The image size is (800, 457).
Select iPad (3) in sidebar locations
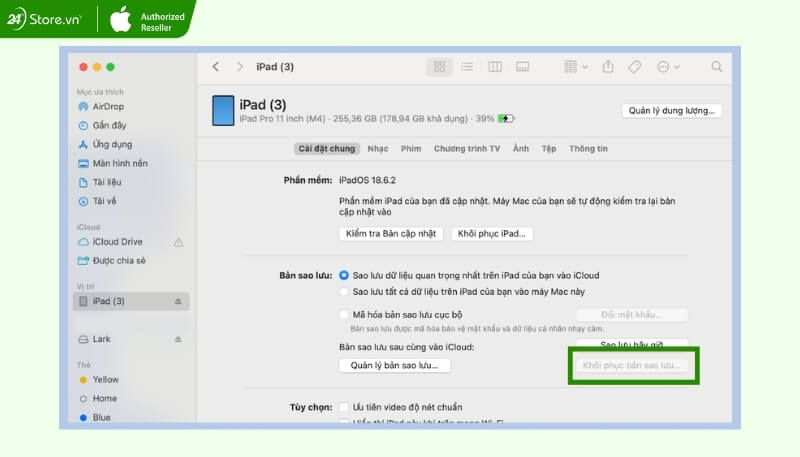[131, 301]
